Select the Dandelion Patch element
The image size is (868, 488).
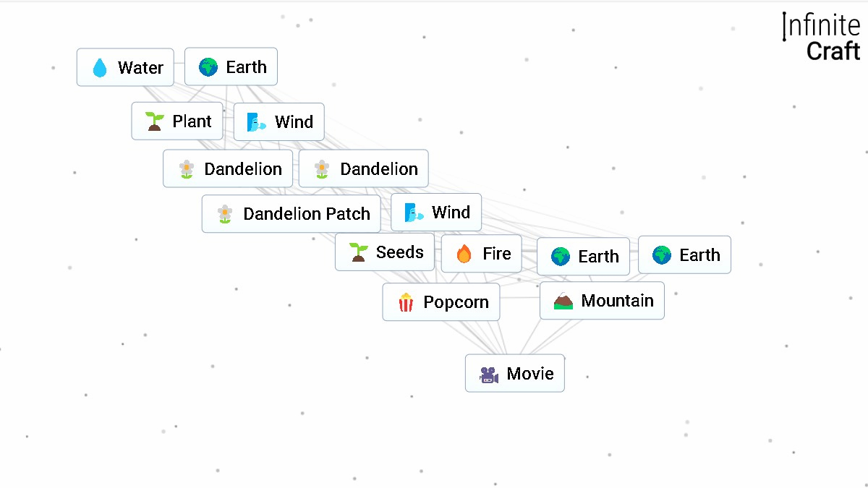[x=291, y=214]
